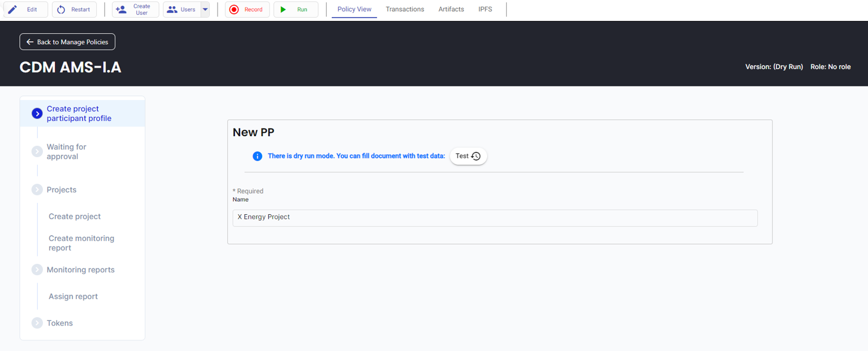Click the Users button in toolbar
This screenshot has width=868, height=351.
pos(182,10)
